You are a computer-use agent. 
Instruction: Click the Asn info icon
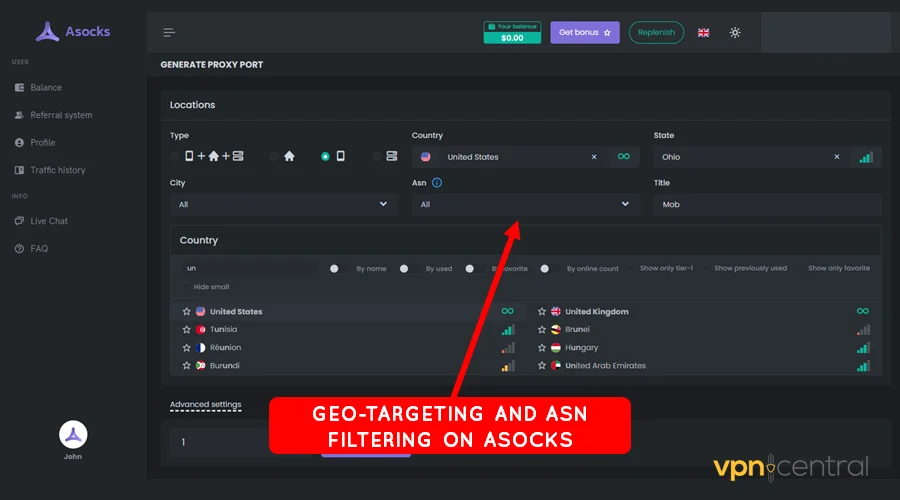point(437,183)
